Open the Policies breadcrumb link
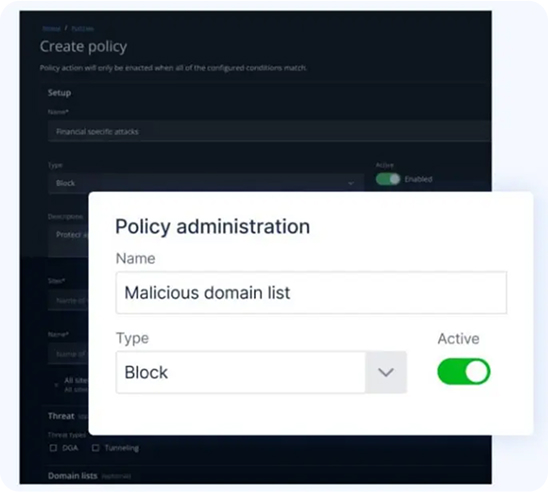The image size is (548, 492). (x=82, y=29)
